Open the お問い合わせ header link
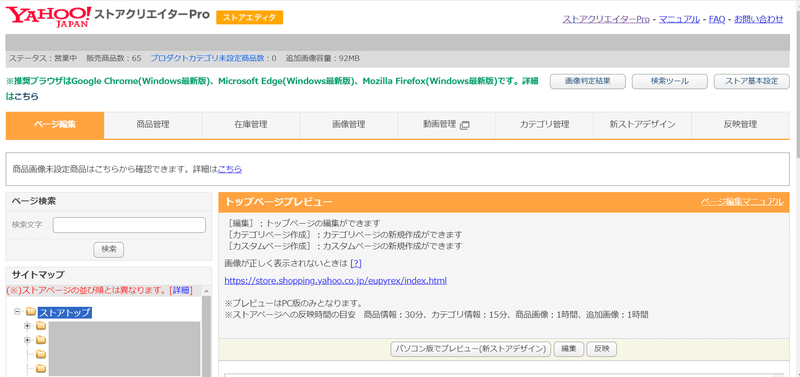This screenshot has width=800, height=377. [759, 19]
